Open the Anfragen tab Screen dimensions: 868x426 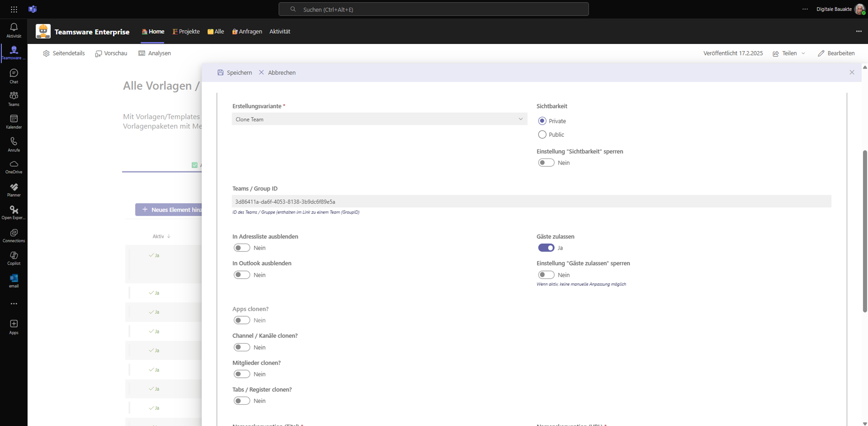click(x=247, y=32)
